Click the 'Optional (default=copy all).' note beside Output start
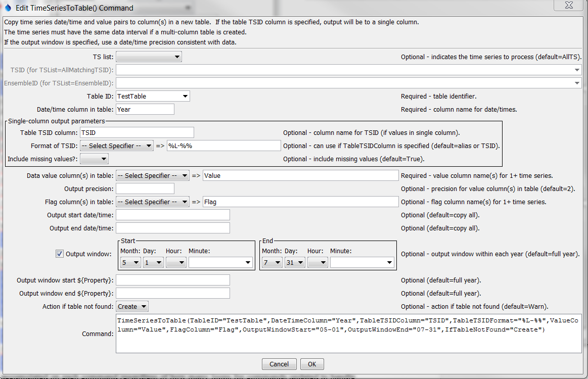Viewport: 588px width, 379px height. pyautogui.click(x=440, y=215)
